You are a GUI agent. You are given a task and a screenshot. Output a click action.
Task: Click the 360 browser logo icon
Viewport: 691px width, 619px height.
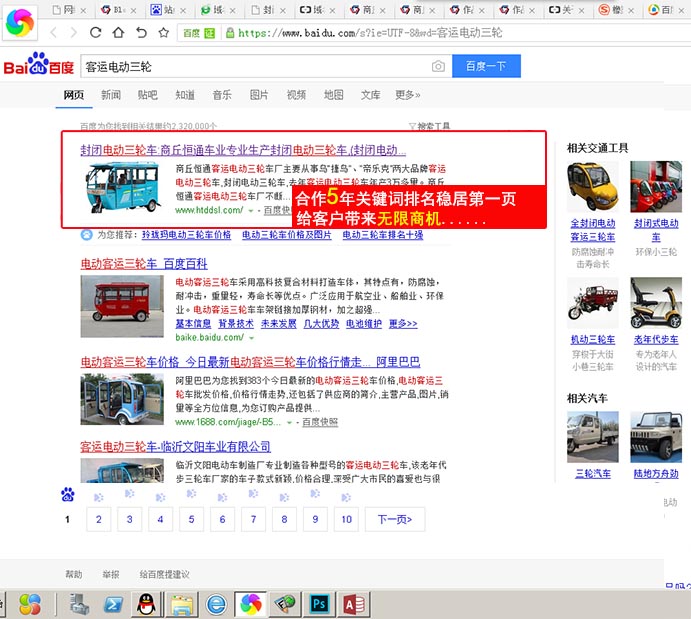[x=20, y=22]
